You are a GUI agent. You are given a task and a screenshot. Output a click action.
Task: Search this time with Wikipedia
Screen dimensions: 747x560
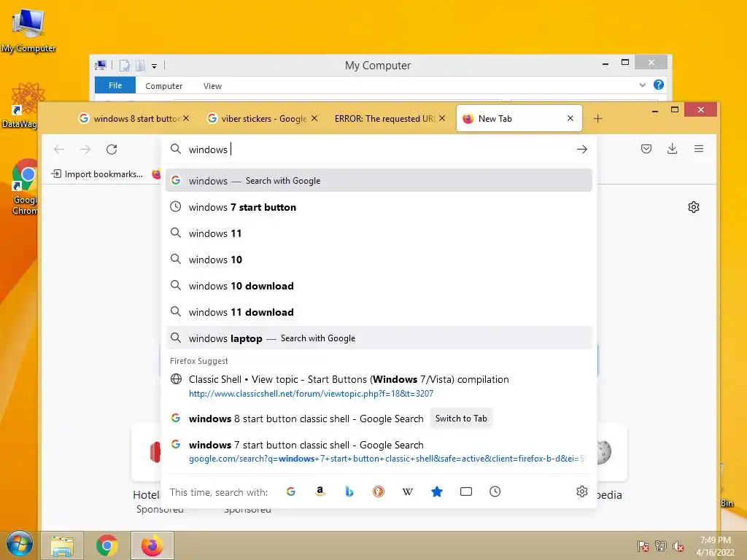[x=407, y=491]
